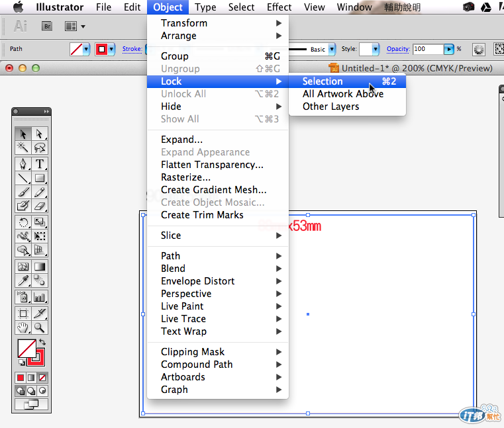Select the Type tool
504x428 pixels.
point(40,164)
